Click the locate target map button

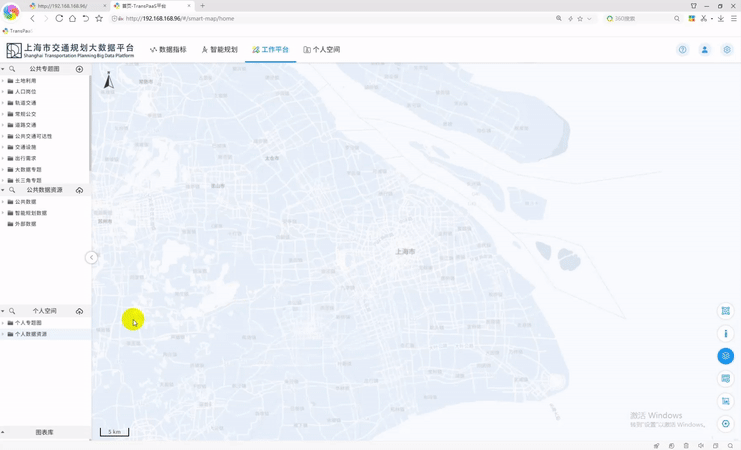pyautogui.click(x=725, y=424)
